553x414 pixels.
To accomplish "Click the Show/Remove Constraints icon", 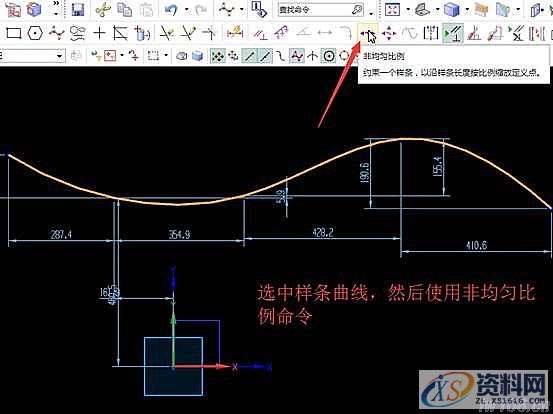I will (x=516, y=34).
